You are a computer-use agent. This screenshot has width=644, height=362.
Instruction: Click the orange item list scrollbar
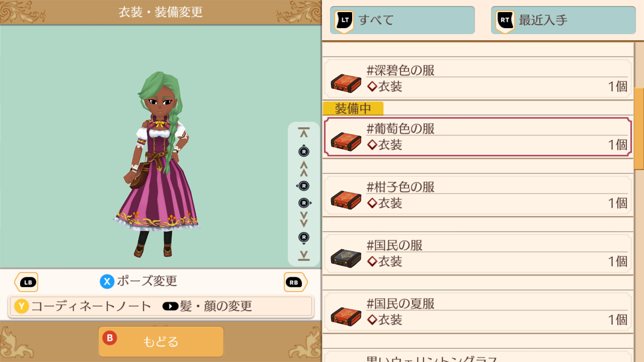[x=639, y=129]
